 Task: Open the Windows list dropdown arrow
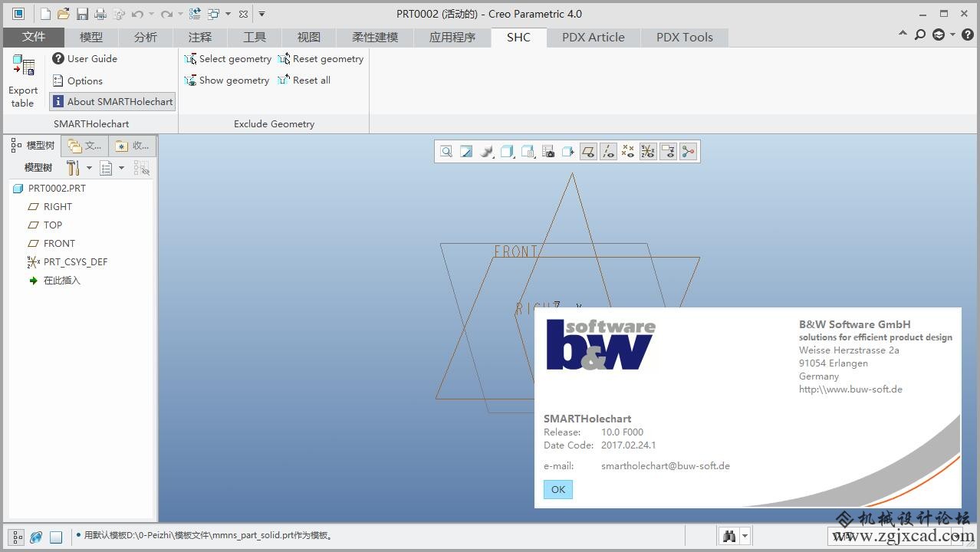[x=228, y=14]
